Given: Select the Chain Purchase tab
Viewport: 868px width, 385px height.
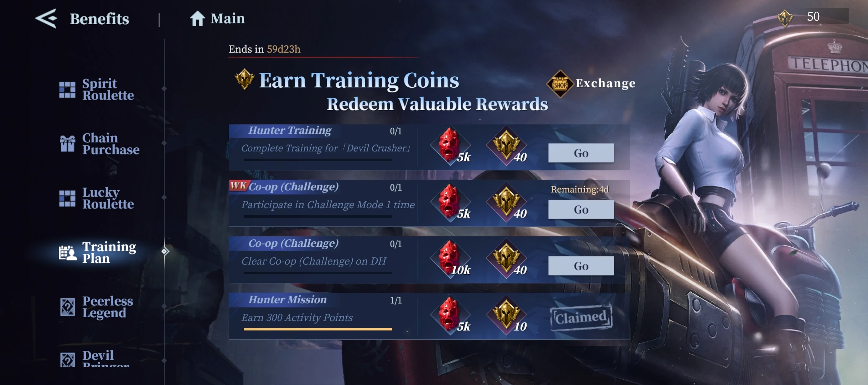Looking at the screenshot, I should click(x=100, y=144).
